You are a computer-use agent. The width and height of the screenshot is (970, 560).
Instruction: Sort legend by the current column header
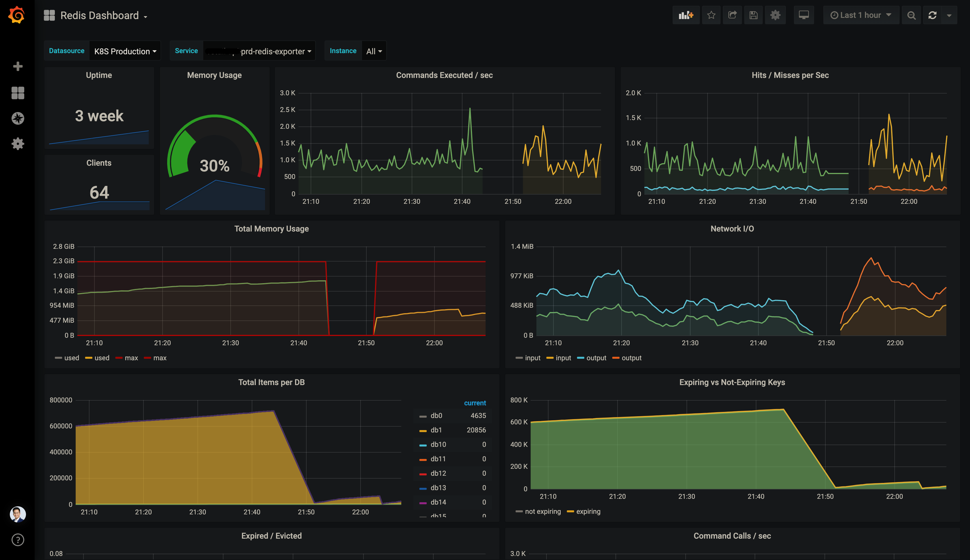(475, 403)
